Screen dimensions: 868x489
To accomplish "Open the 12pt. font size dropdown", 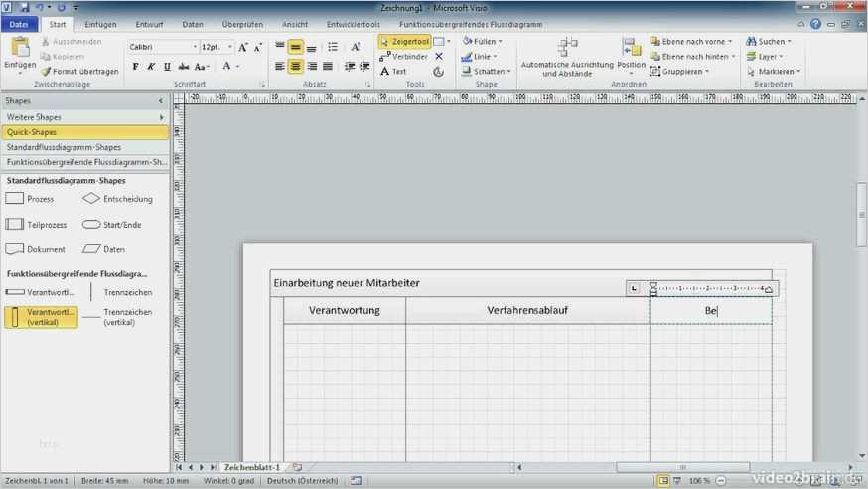I will coord(230,47).
